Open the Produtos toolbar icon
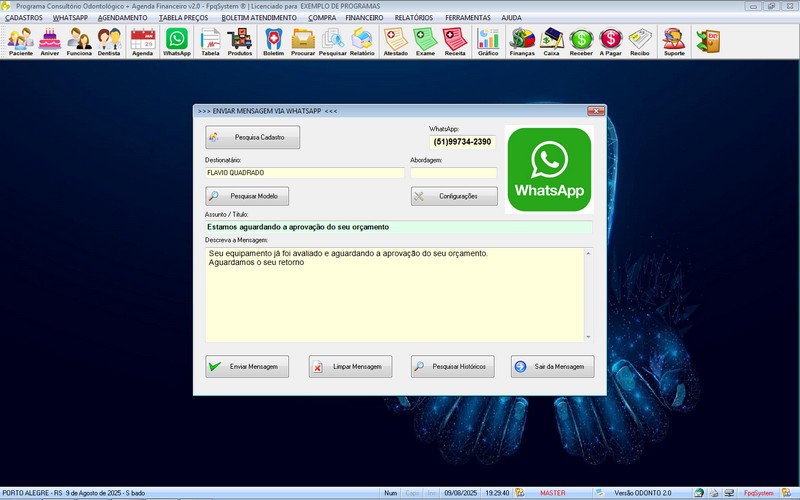 tap(240, 41)
